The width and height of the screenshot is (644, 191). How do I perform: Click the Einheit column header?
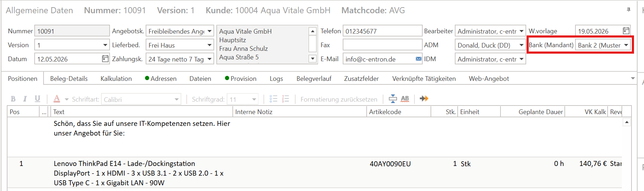click(479, 112)
